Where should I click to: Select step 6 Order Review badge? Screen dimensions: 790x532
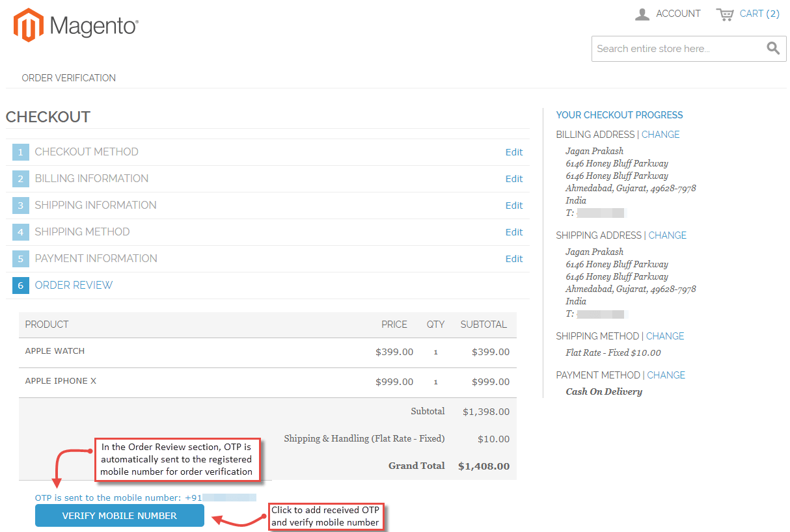[x=20, y=285]
